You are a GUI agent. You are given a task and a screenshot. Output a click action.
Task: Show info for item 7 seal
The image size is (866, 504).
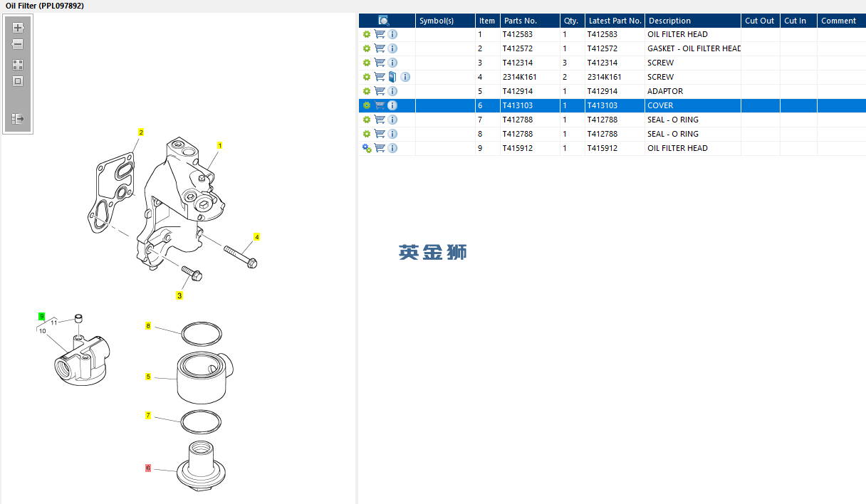click(392, 120)
